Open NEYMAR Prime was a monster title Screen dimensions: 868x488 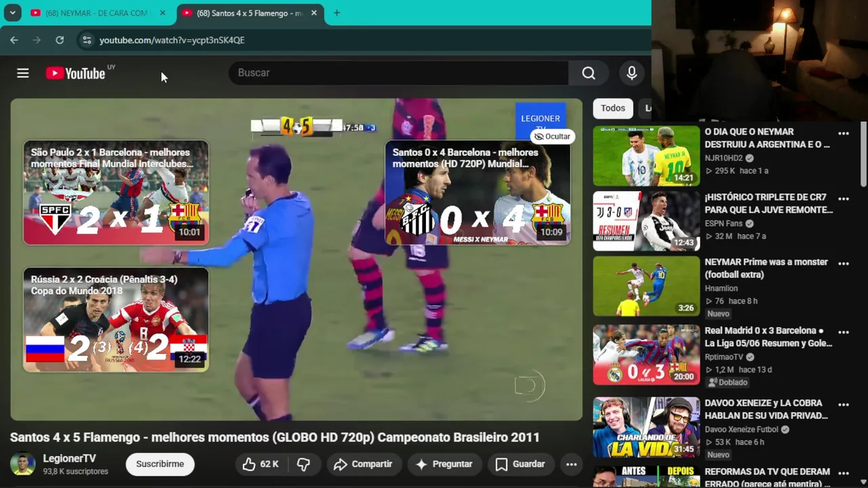(x=766, y=268)
